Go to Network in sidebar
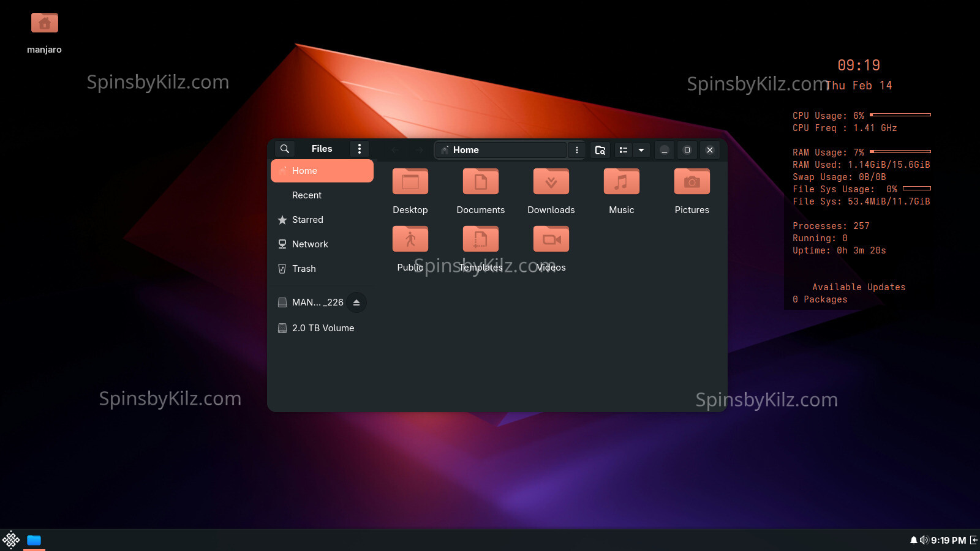The image size is (980, 551). click(x=310, y=244)
